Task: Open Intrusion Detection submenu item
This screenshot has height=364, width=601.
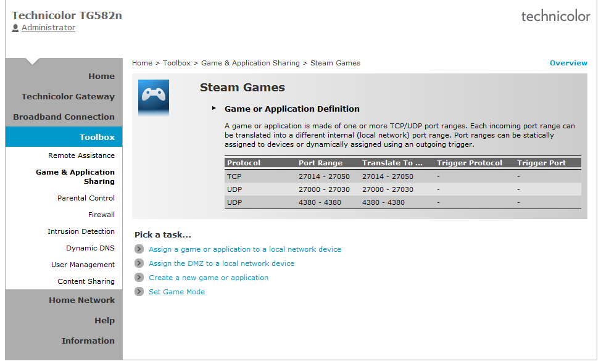Action: (81, 231)
